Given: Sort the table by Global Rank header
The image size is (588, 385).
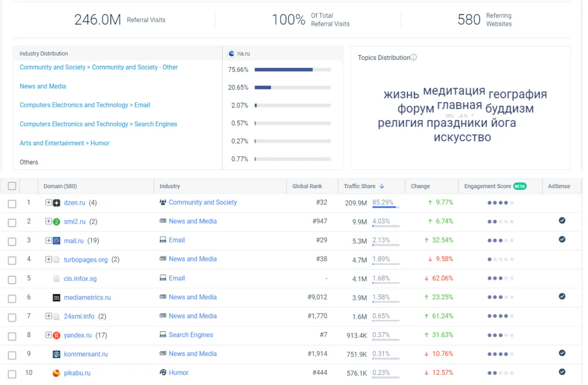Looking at the screenshot, I should point(307,186).
